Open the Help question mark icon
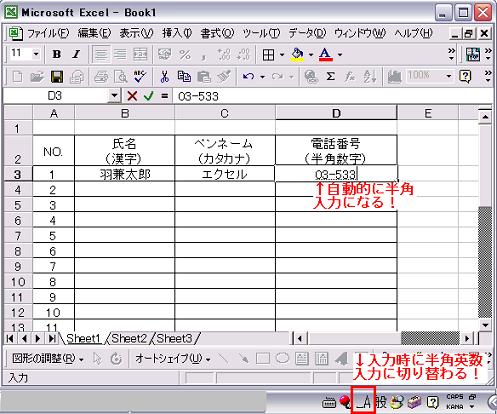 point(465,77)
